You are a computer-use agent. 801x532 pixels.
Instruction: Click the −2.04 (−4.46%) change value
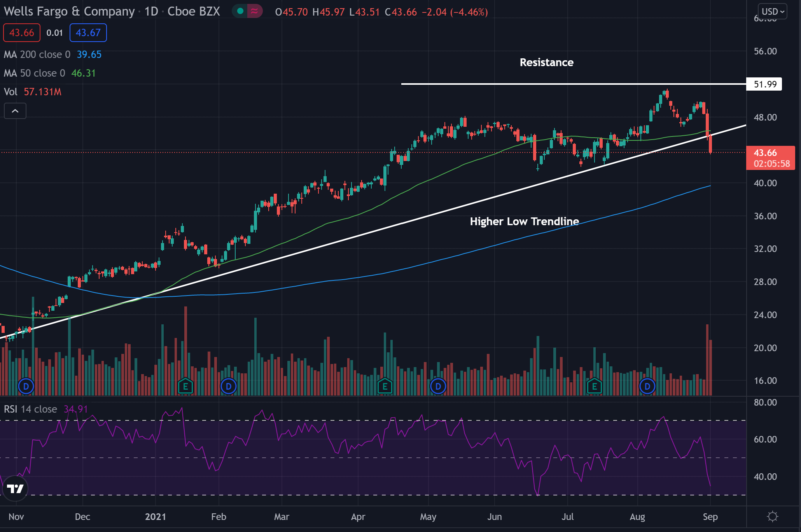pos(455,12)
